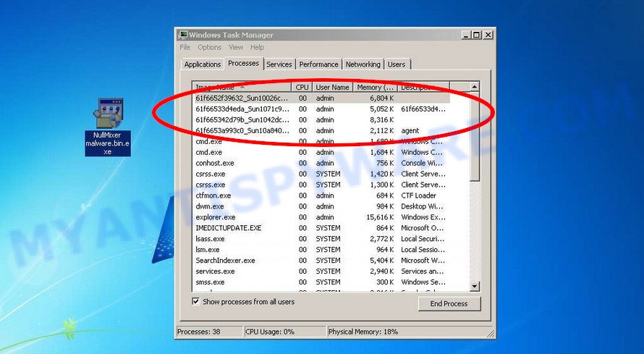Sort by the Memory column header
644x354 pixels.
[376, 87]
